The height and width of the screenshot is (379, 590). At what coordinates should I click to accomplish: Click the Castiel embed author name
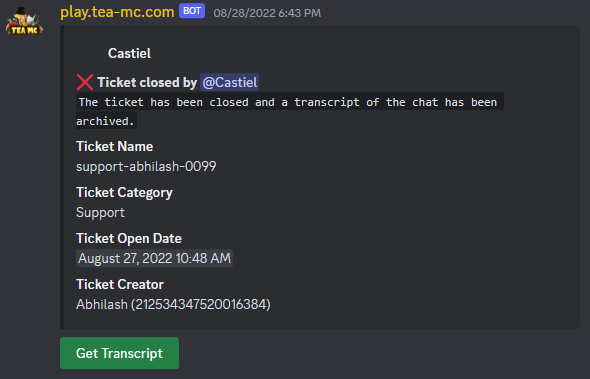tap(129, 53)
